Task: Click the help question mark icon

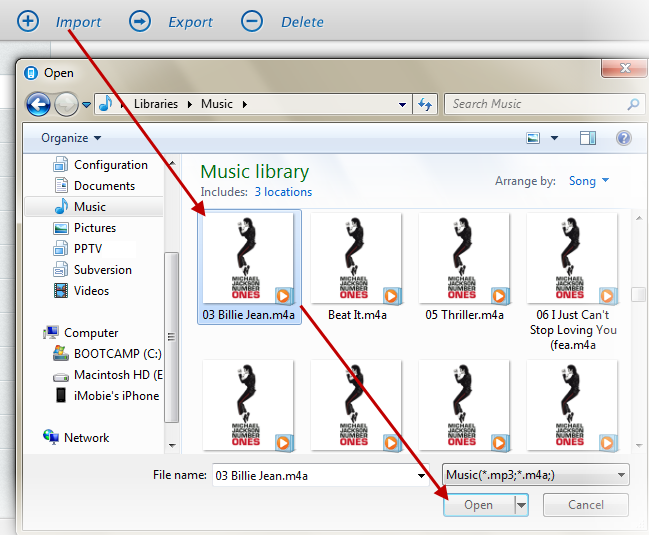Action: point(623,138)
